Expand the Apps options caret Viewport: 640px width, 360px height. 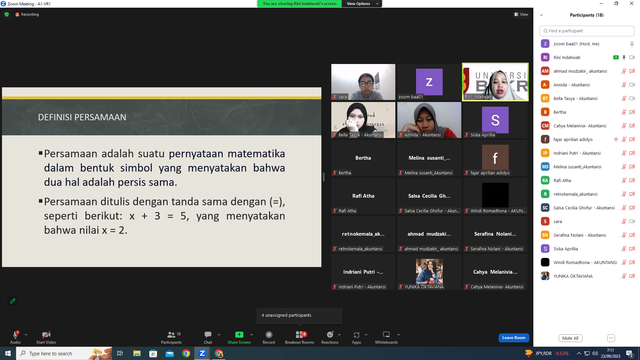click(x=366, y=335)
